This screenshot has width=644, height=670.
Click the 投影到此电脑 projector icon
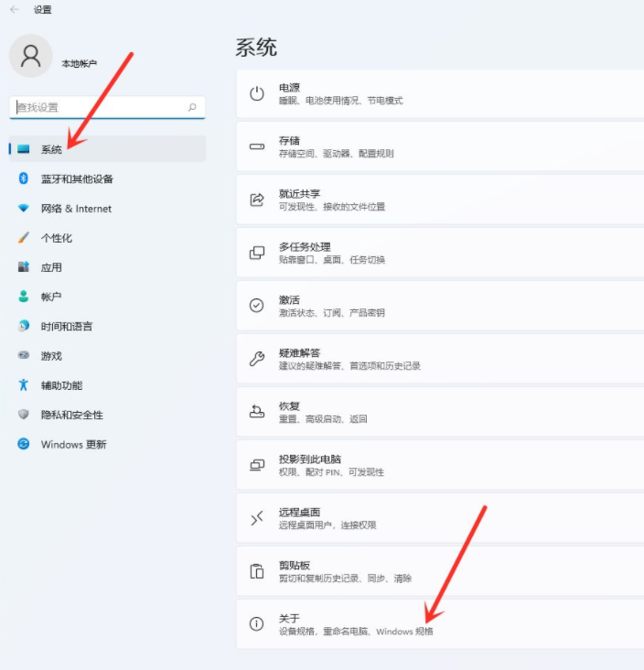click(x=257, y=465)
